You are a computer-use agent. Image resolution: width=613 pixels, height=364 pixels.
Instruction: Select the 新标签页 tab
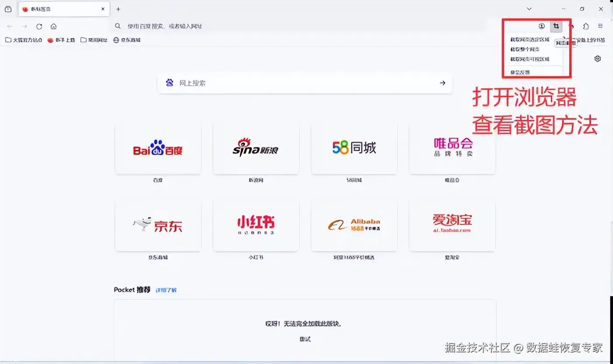pyautogui.click(x=64, y=9)
